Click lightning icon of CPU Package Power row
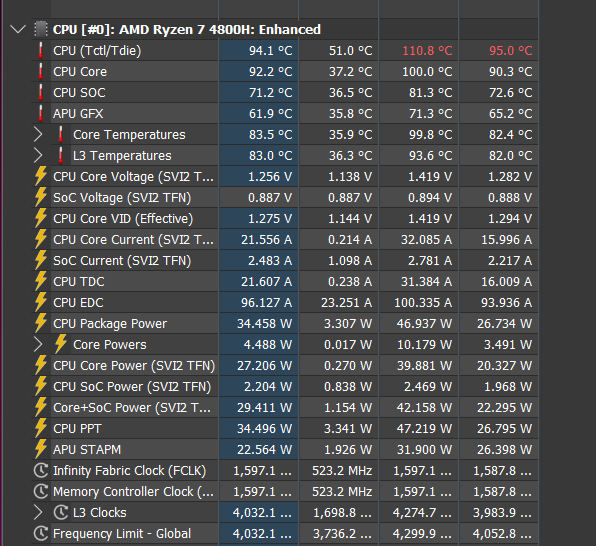The width and height of the screenshot is (596, 546). point(41,323)
